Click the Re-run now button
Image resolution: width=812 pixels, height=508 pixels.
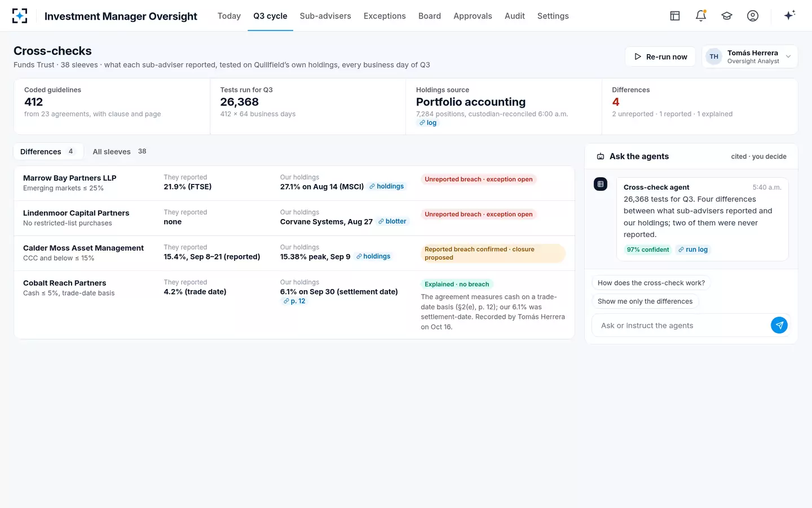660,56
